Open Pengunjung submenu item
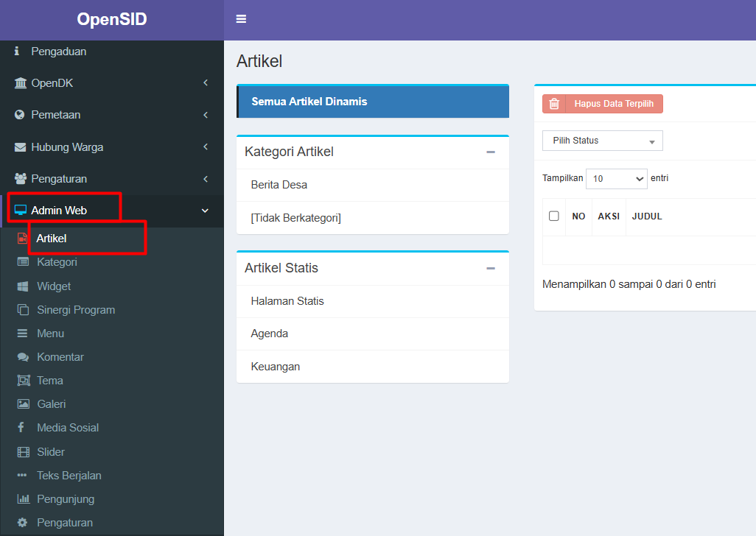 pos(66,499)
